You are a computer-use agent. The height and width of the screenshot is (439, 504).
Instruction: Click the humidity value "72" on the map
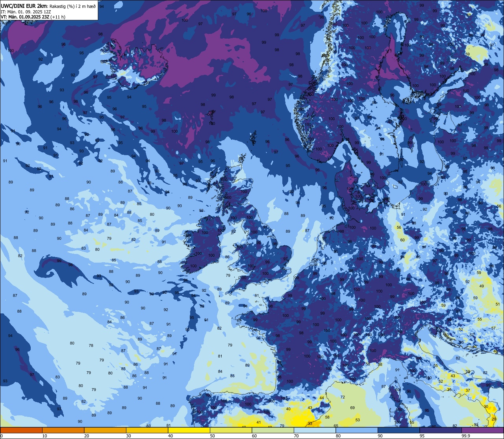(x=343, y=397)
